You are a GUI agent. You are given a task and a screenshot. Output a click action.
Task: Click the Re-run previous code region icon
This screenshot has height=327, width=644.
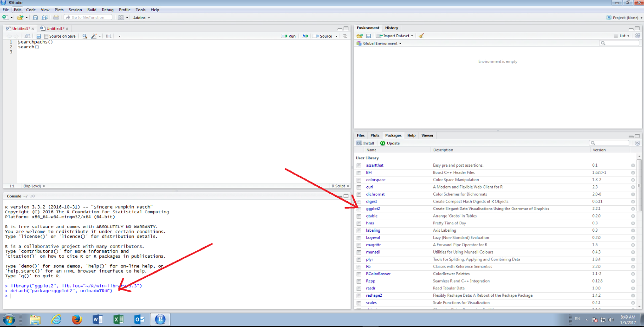(x=305, y=36)
